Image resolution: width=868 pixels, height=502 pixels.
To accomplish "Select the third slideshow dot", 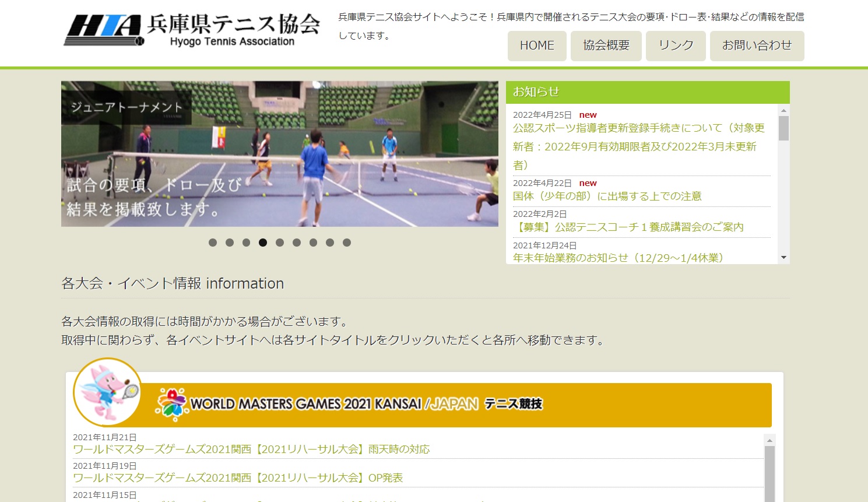I will 246,243.
